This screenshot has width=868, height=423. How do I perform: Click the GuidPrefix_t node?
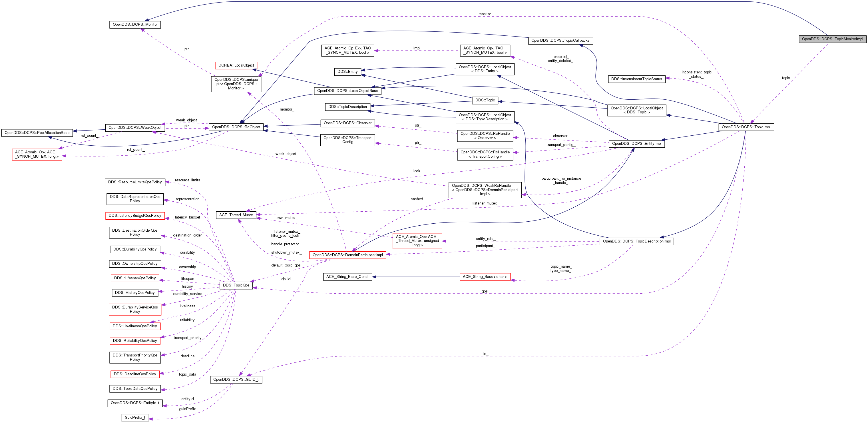click(x=135, y=417)
